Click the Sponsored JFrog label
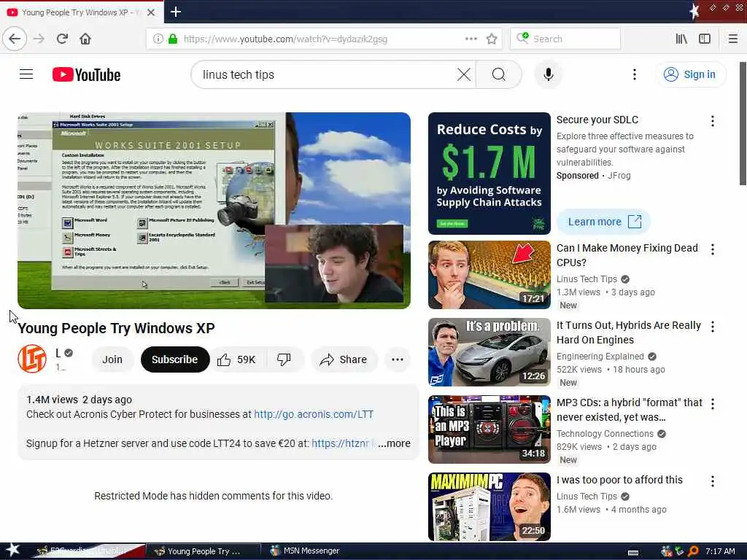 pos(593,176)
